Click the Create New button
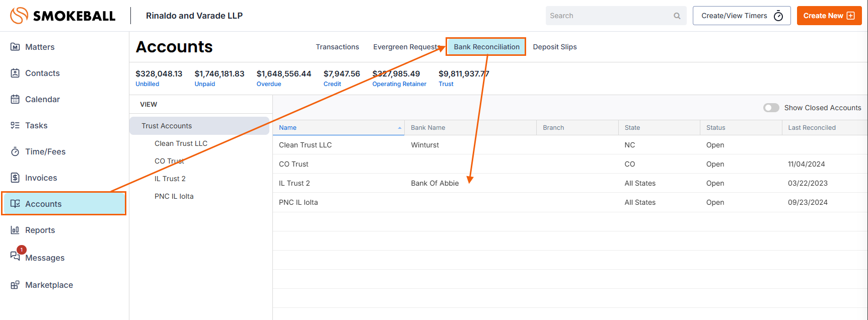868x320 pixels. 829,16
